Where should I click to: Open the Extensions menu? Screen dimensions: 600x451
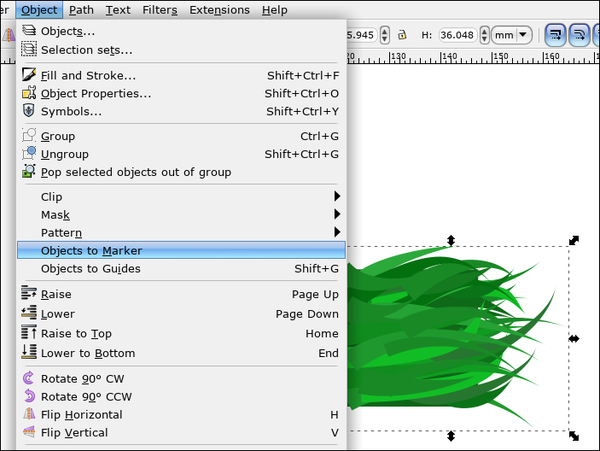tap(219, 10)
